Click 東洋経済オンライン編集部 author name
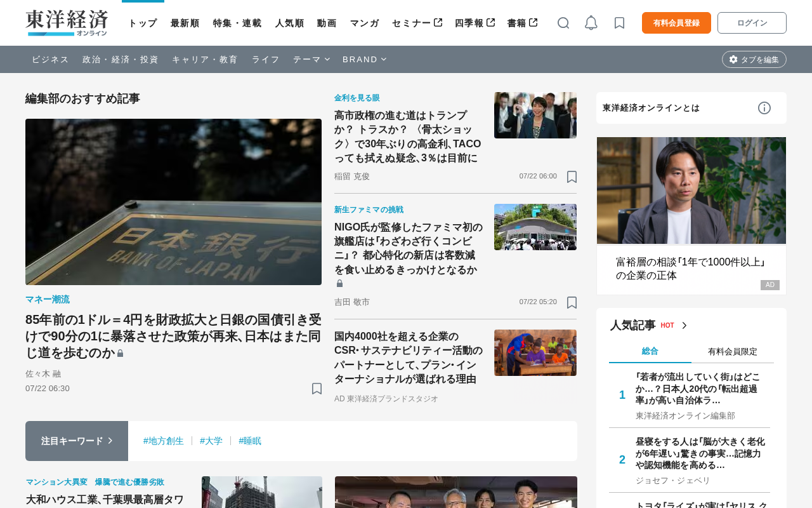The height and width of the screenshot is (508, 812). click(685, 416)
